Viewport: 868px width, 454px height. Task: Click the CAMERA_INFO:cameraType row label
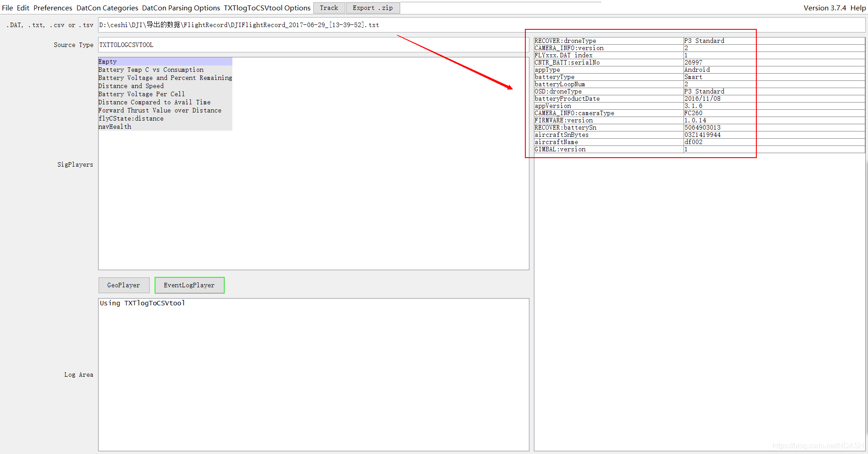pos(575,113)
